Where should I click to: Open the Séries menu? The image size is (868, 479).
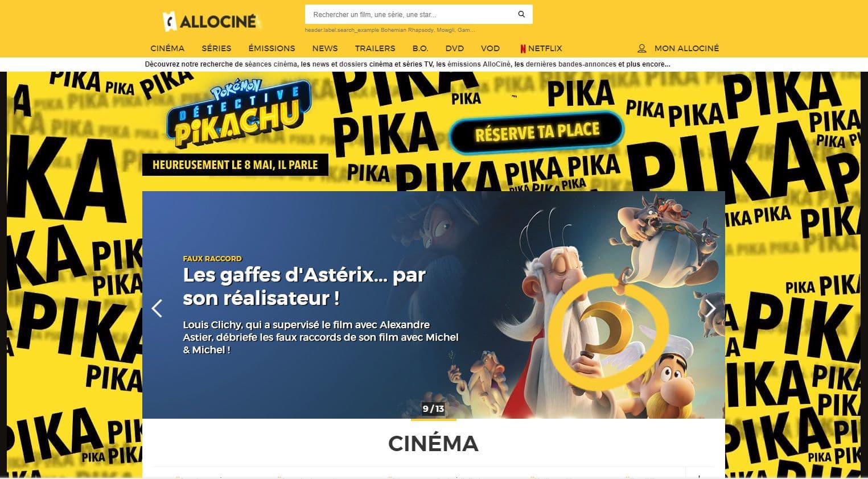click(216, 48)
